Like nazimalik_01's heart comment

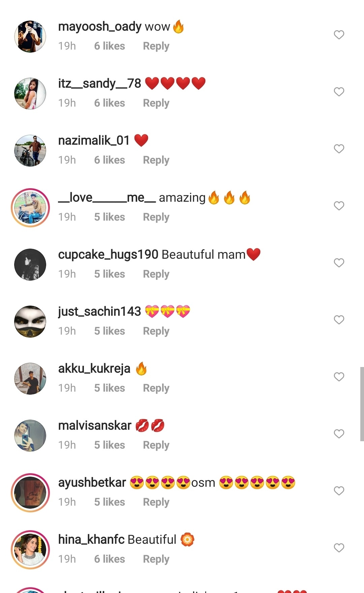click(339, 149)
